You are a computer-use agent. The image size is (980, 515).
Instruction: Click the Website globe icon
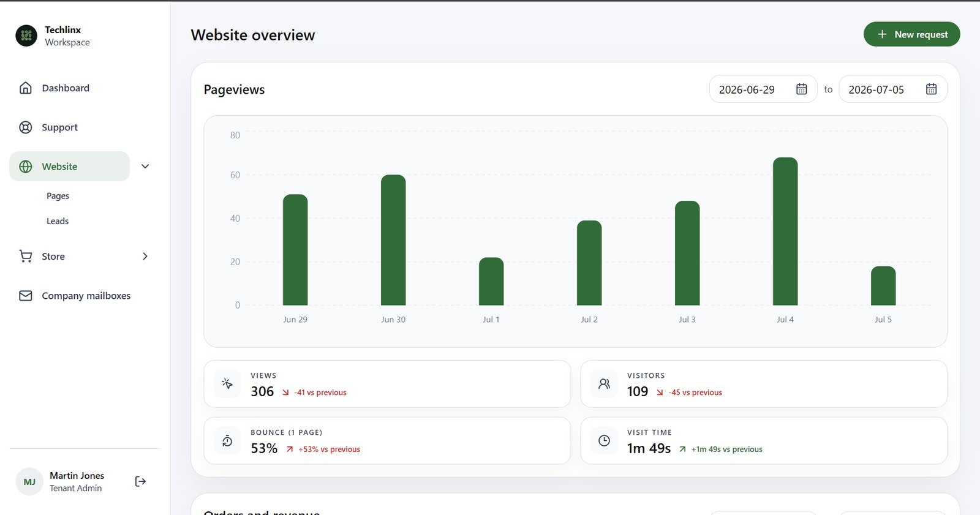click(x=26, y=167)
